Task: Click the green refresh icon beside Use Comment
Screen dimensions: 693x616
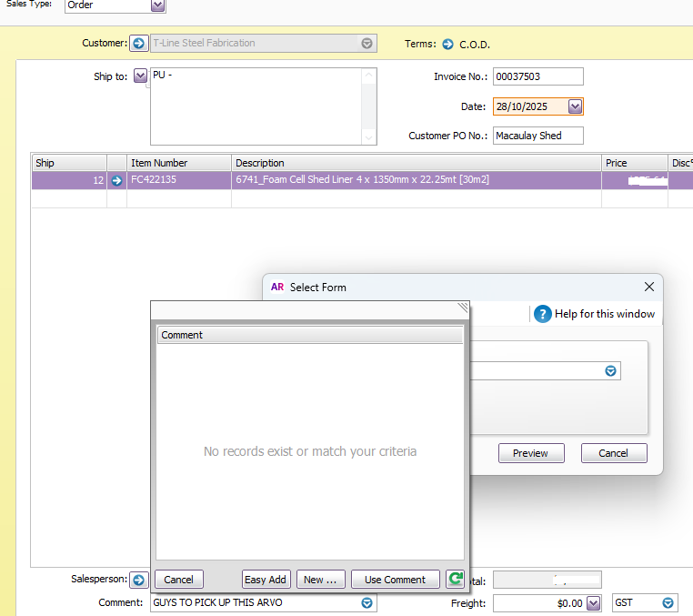Action: [x=455, y=580]
